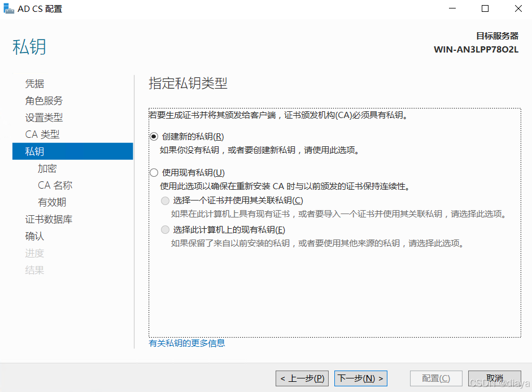Go to the CA 类型 step
The image size is (532, 392).
coord(42,134)
